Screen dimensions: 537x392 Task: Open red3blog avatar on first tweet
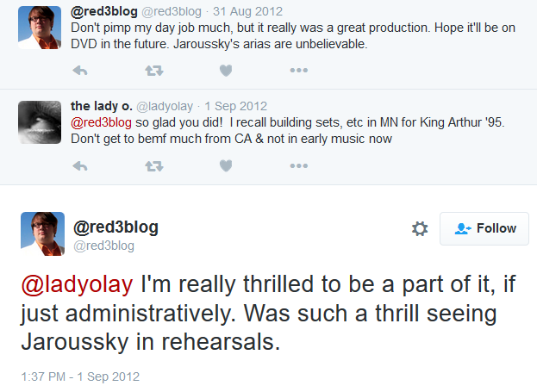click(40, 28)
